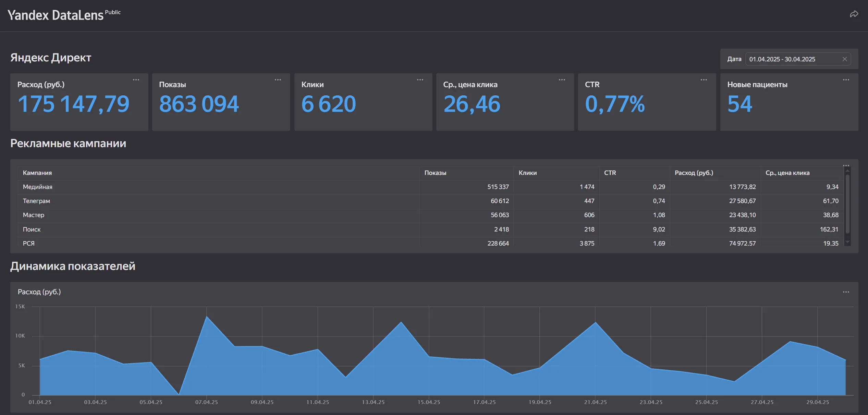Click the Yandex DataLens logo link

[x=56, y=15]
